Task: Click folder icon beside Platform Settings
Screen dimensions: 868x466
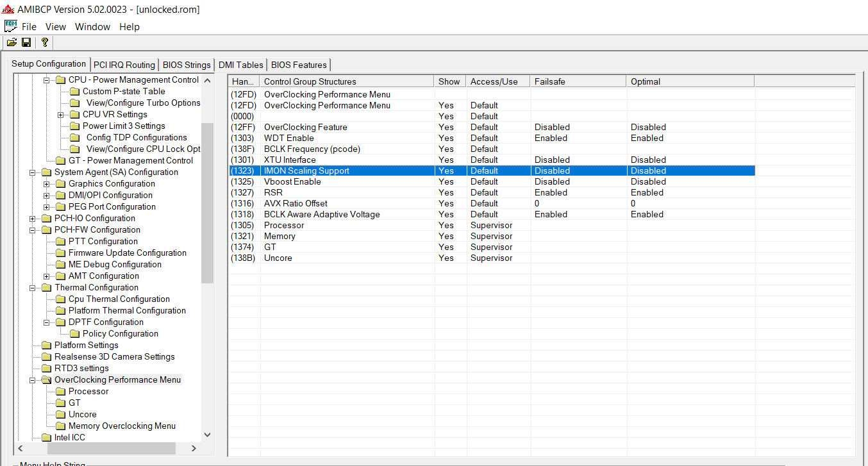Action: tap(46, 345)
